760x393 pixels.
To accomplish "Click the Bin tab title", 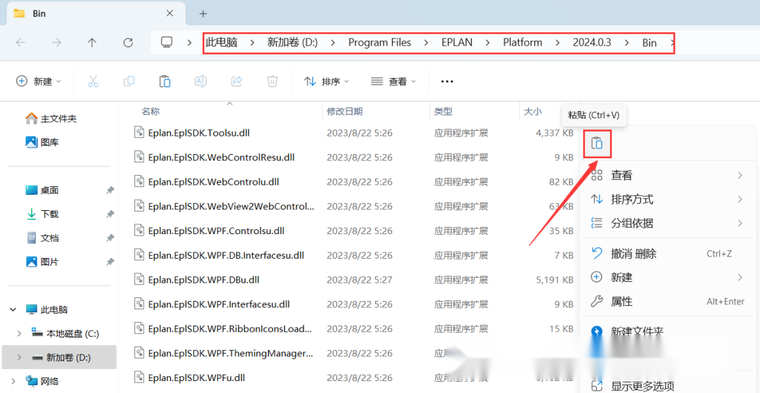I will point(39,14).
